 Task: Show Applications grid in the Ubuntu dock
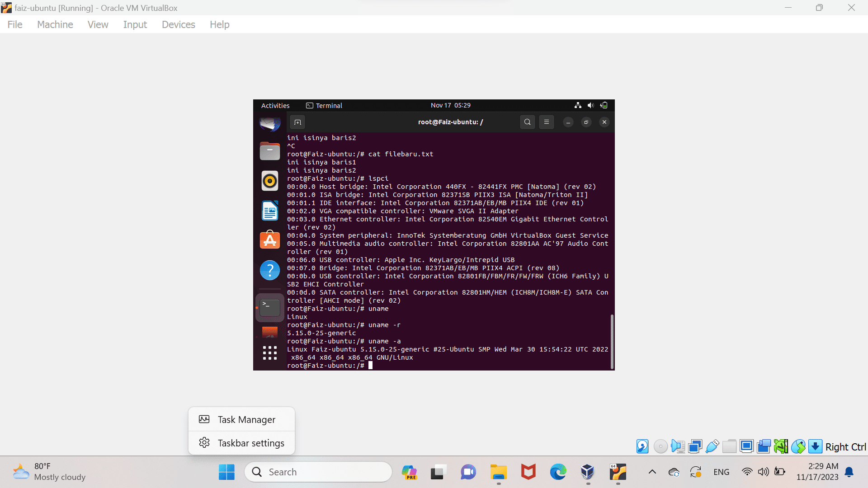click(270, 353)
